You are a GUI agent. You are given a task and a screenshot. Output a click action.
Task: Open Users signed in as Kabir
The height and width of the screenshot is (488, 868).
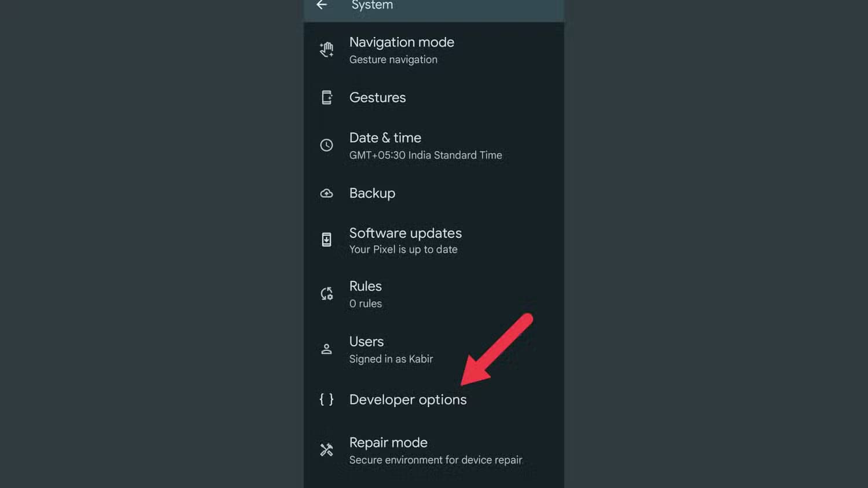coord(434,350)
